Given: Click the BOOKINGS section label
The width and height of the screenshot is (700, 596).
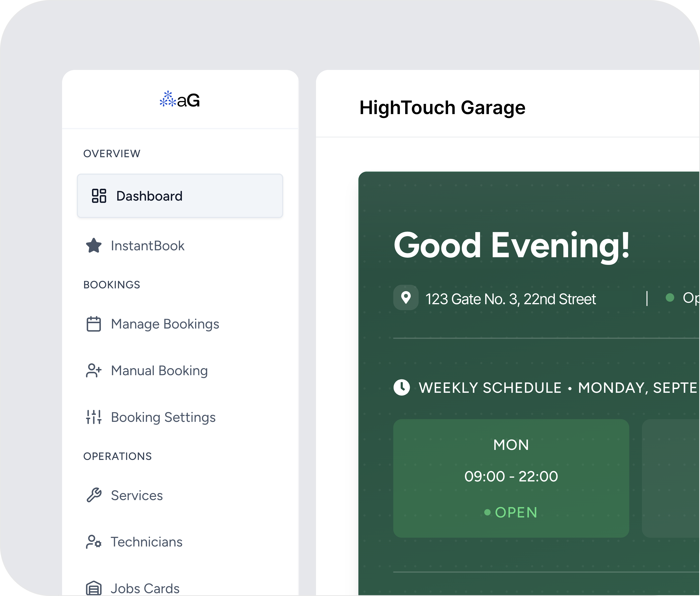Looking at the screenshot, I should pyautogui.click(x=112, y=285).
